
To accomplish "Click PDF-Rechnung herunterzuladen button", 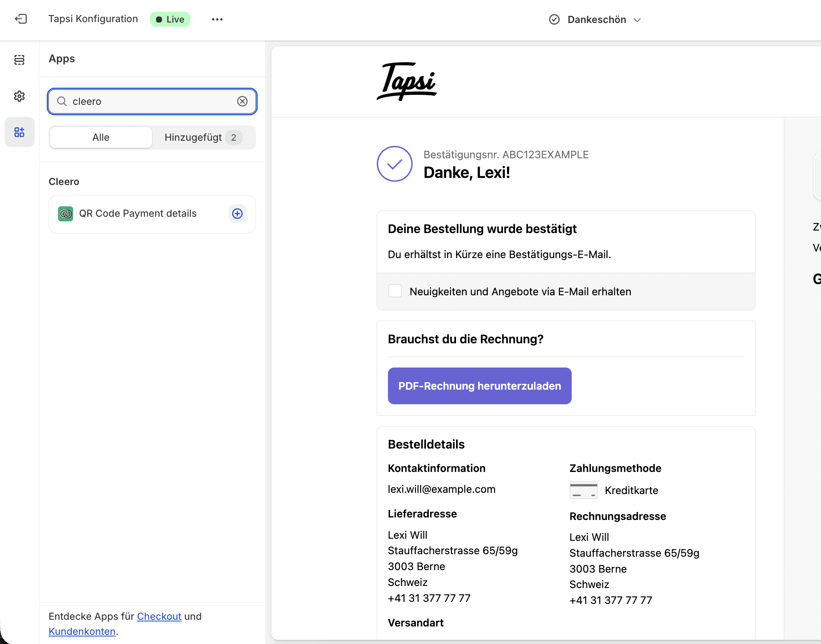I will [x=479, y=385].
